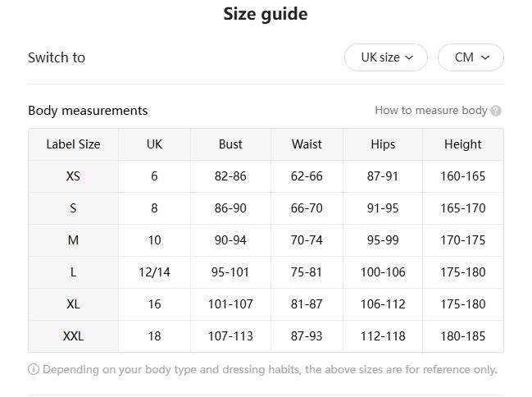532x397 pixels.
Task: Click the How to measure body link
Action: coord(431,111)
